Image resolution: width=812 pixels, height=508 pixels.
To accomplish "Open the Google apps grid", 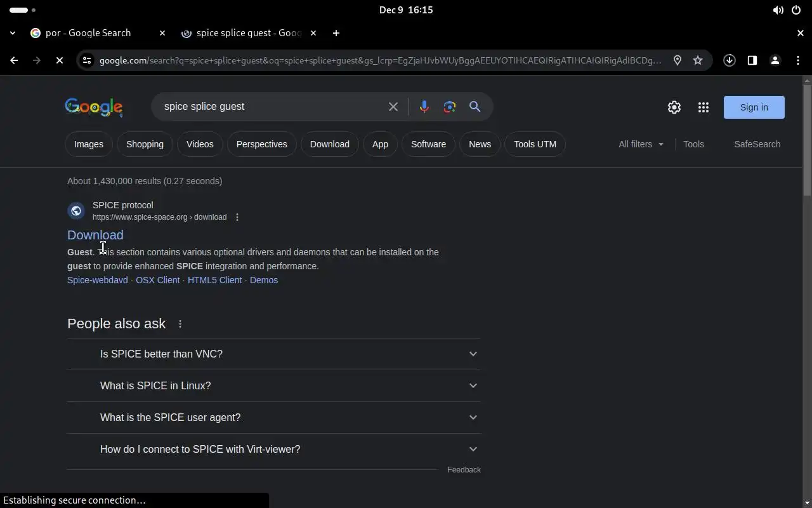I will pyautogui.click(x=704, y=107).
